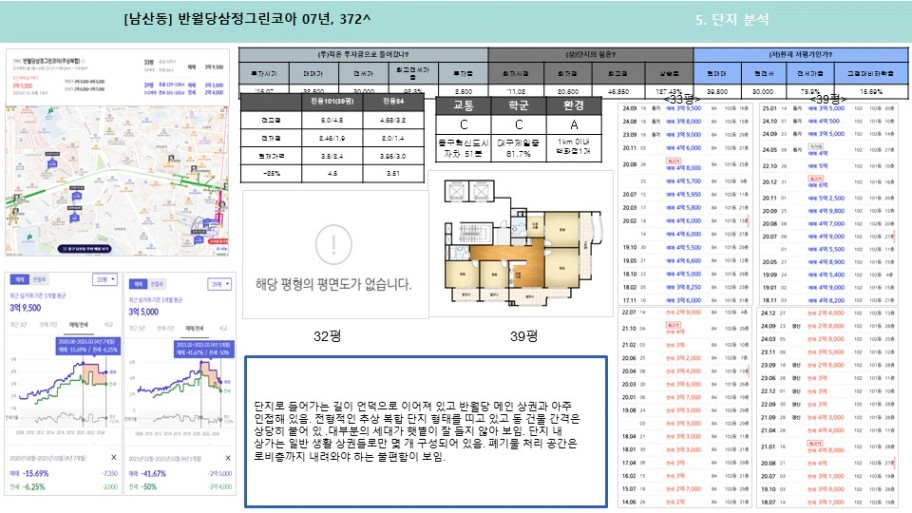912x513 pixels.
Task: Click the 교통 column header
Action: pyautogui.click(x=463, y=106)
